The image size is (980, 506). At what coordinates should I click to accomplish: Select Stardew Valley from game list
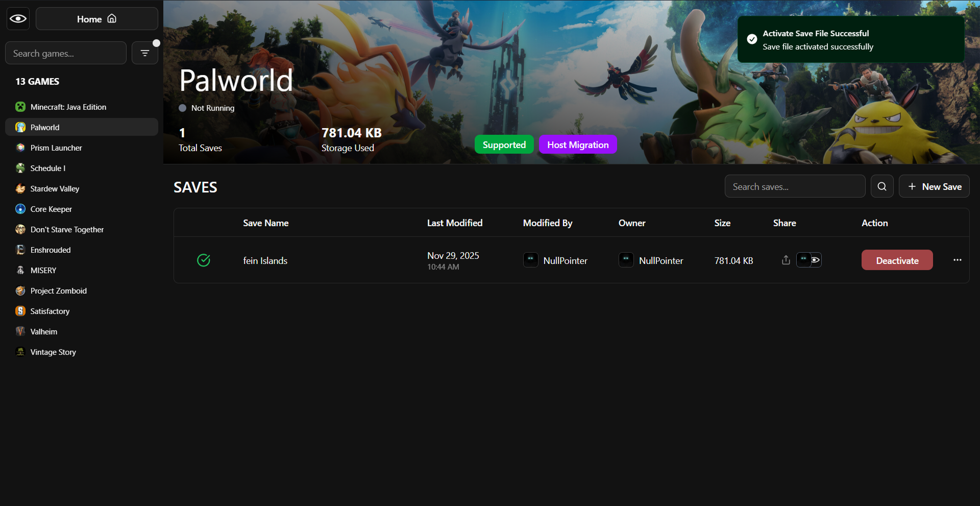(x=82, y=188)
